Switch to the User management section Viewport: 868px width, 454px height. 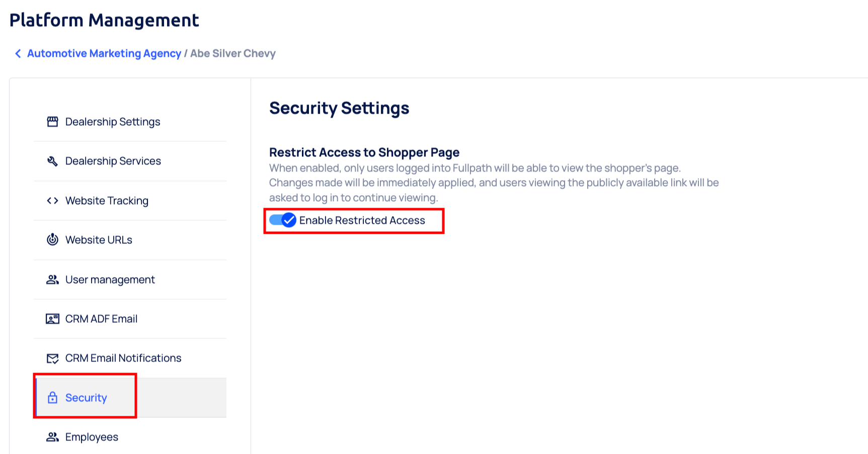coord(110,280)
